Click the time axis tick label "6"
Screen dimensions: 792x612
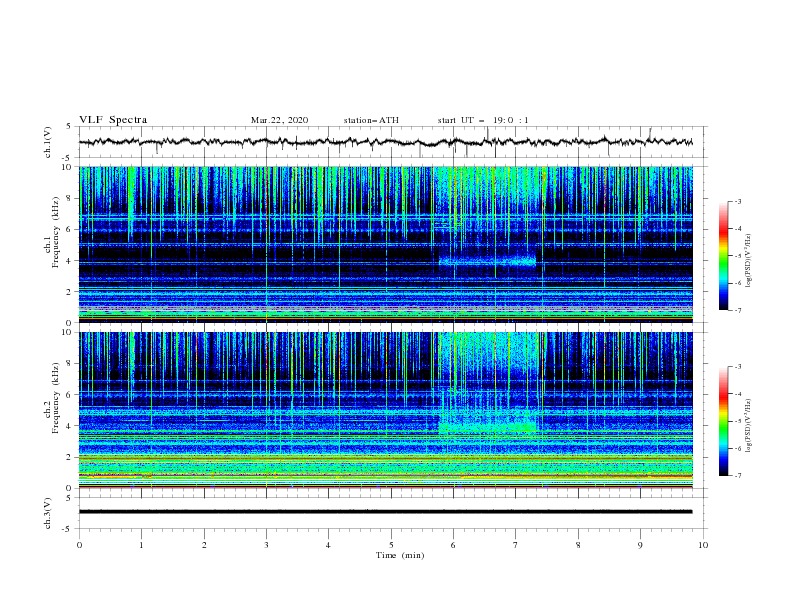(x=453, y=545)
